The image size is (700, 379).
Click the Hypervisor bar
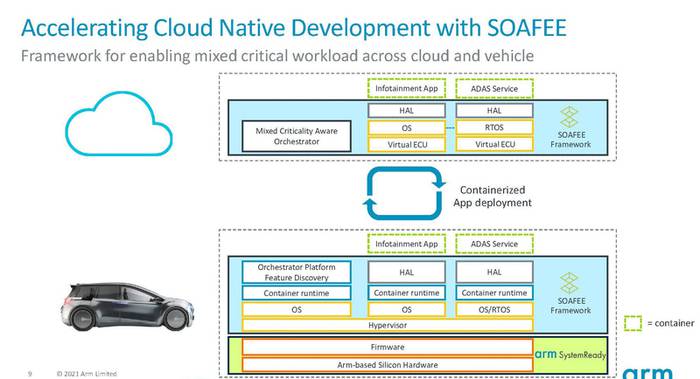coord(388,325)
